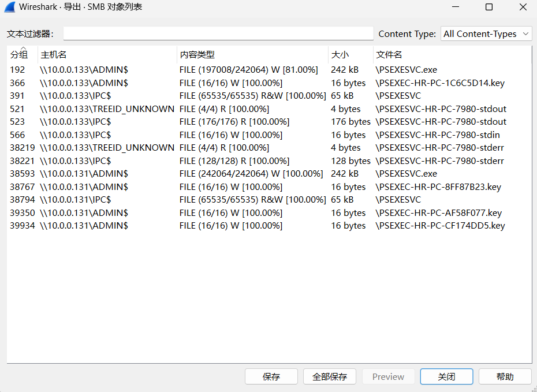Select file PSEXEC-HR-PC-CF174DD5.key
This screenshot has width=537, height=392.
click(x=440, y=226)
